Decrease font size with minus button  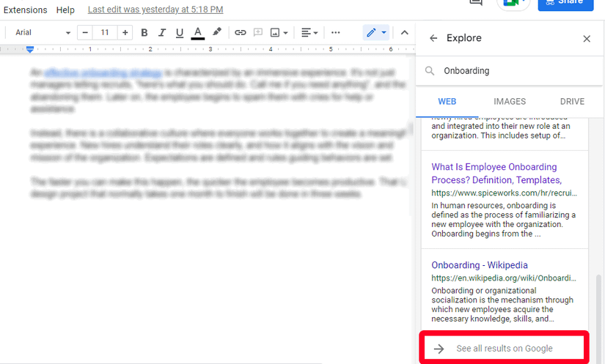(86, 33)
